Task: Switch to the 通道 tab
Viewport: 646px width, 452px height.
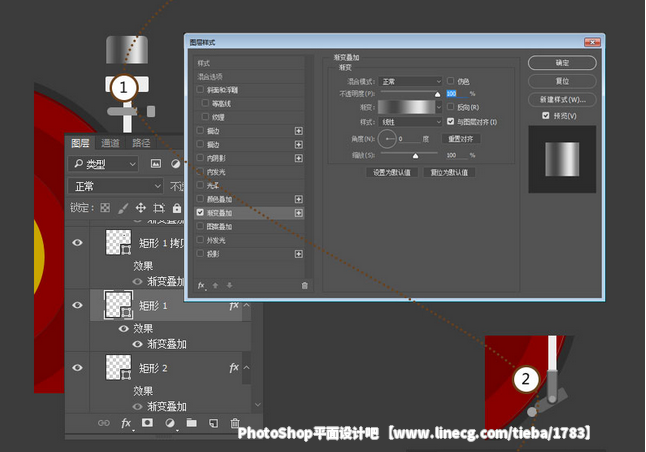Action: pos(110,143)
